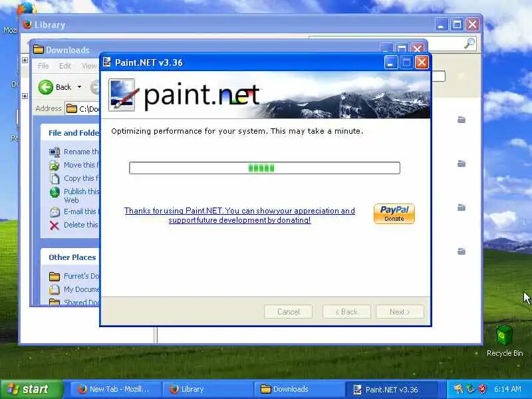Click the system tray clock 6:14 AM
Screen dimensions: 532x399
pos(507,389)
